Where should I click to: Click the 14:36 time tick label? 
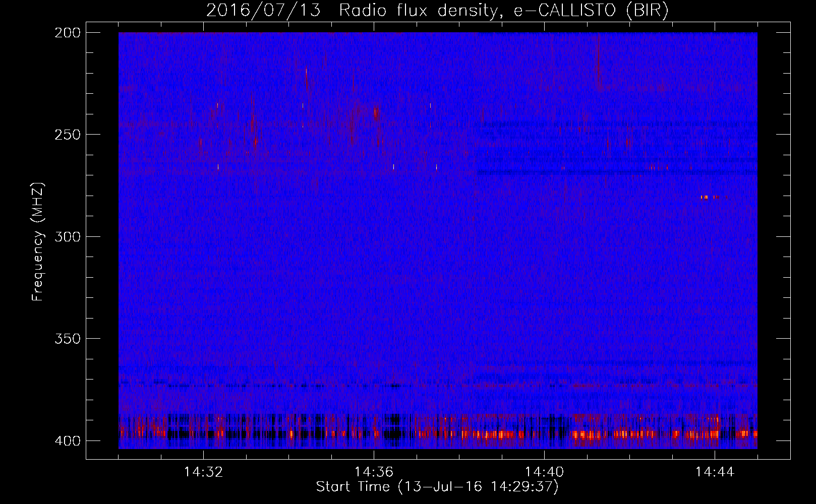374,472
